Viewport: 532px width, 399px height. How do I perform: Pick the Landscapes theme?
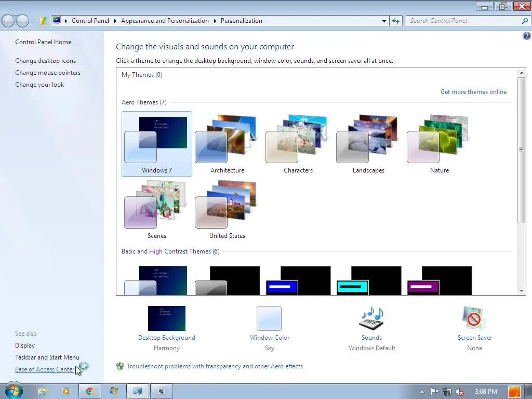tap(368, 144)
